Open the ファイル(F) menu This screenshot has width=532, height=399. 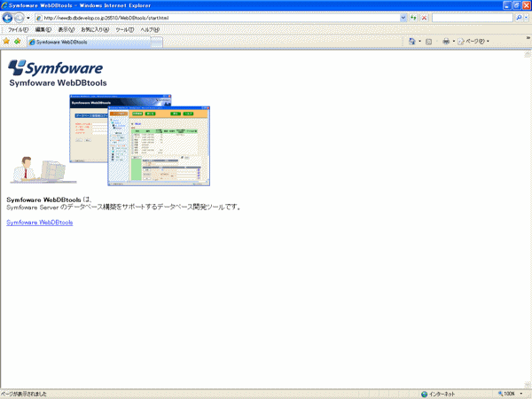[17, 29]
